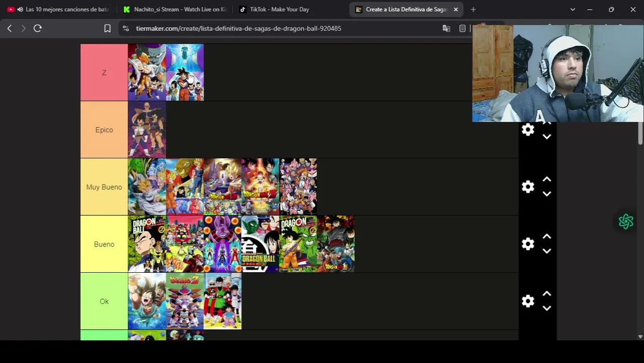Select fourth image in Muy Bueno tier
The height and width of the screenshot is (363, 644).
pos(261,187)
